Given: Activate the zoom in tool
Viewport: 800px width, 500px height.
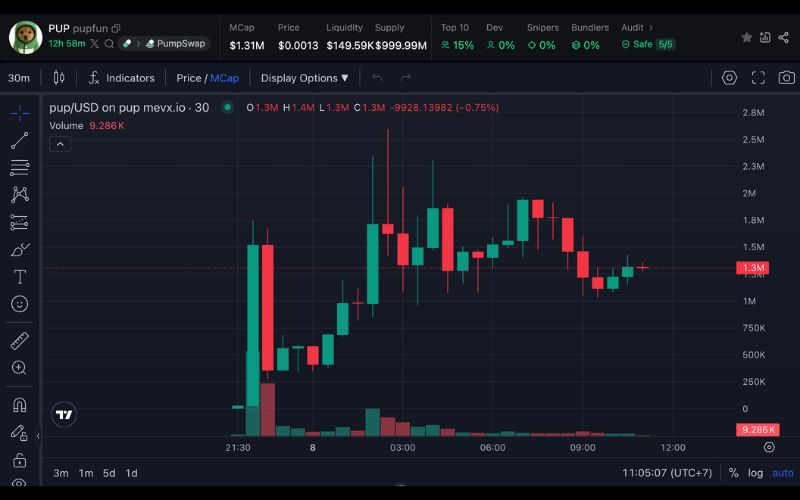Looking at the screenshot, I should 19,368.
